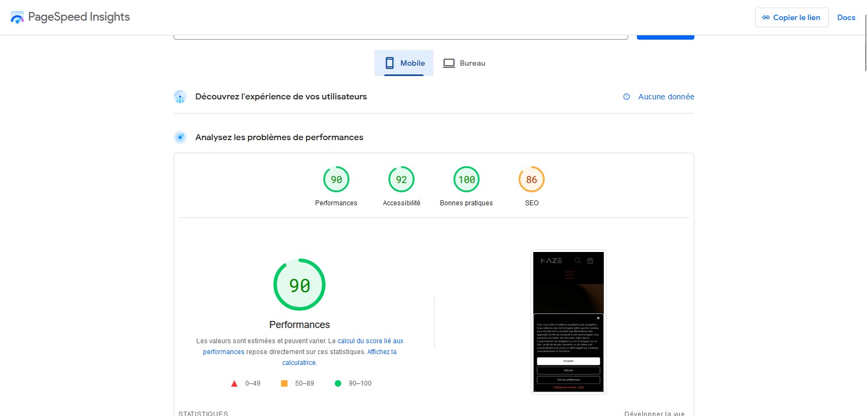The image size is (868, 416).
Task: Click the blue analyze button beside URL field
Action: tap(665, 37)
